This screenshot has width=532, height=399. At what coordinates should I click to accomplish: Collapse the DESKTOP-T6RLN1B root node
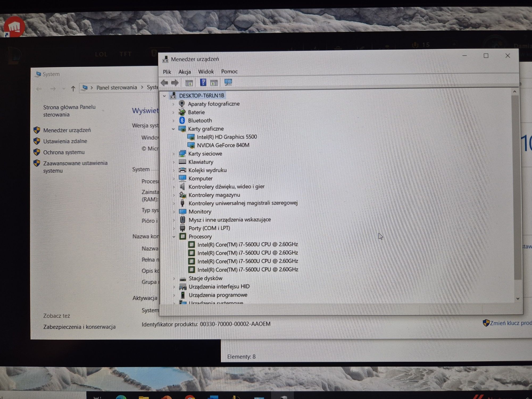coord(164,96)
